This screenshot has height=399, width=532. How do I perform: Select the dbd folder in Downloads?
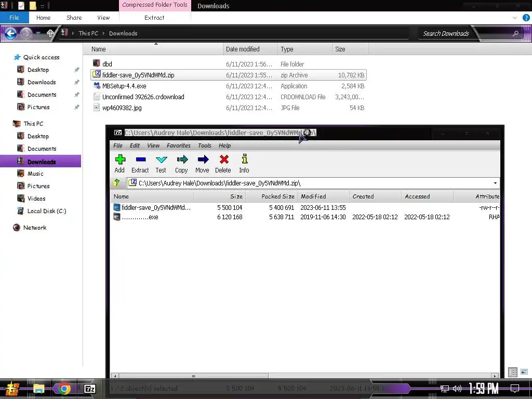[107, 64]
